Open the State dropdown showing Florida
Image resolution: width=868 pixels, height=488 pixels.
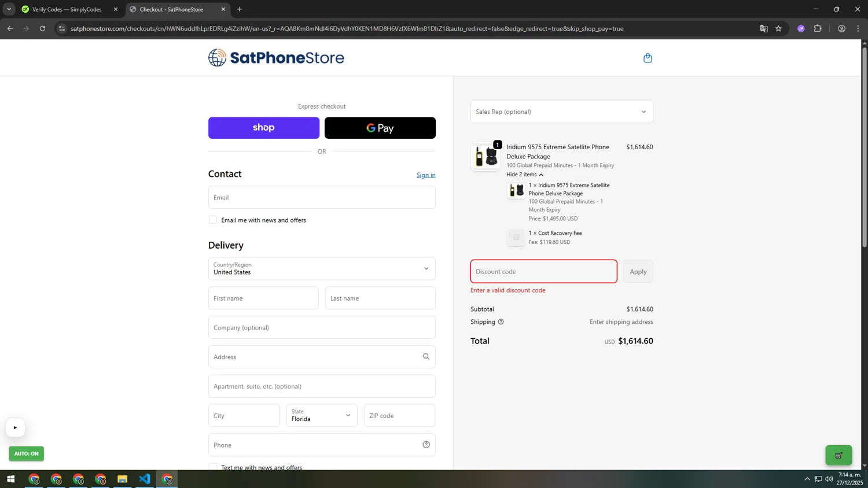click(322, 416)
